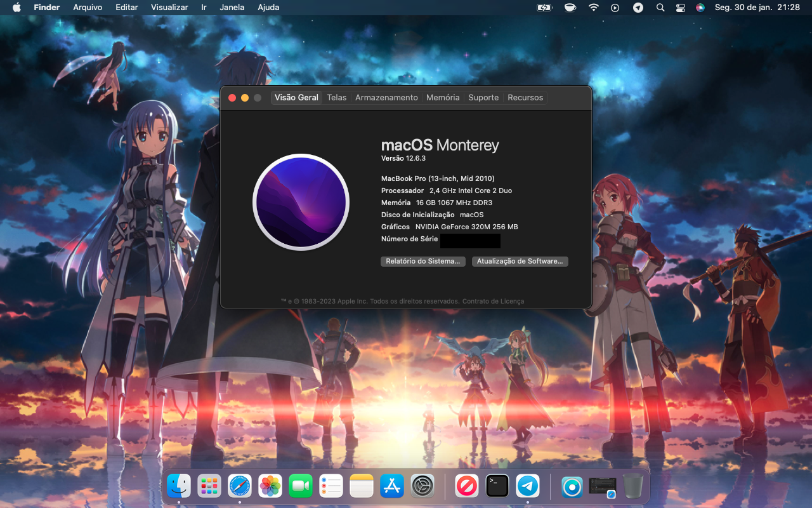
Task: Switch to the Memória tab
Action: tap(443, 97)
